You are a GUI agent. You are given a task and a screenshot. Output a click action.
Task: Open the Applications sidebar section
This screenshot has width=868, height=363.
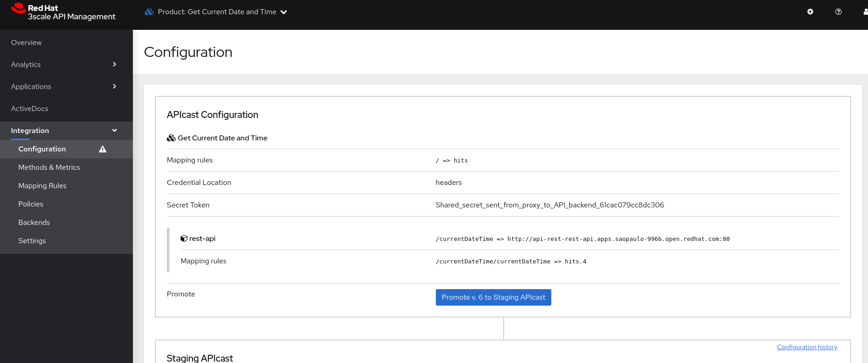(66, 87)
